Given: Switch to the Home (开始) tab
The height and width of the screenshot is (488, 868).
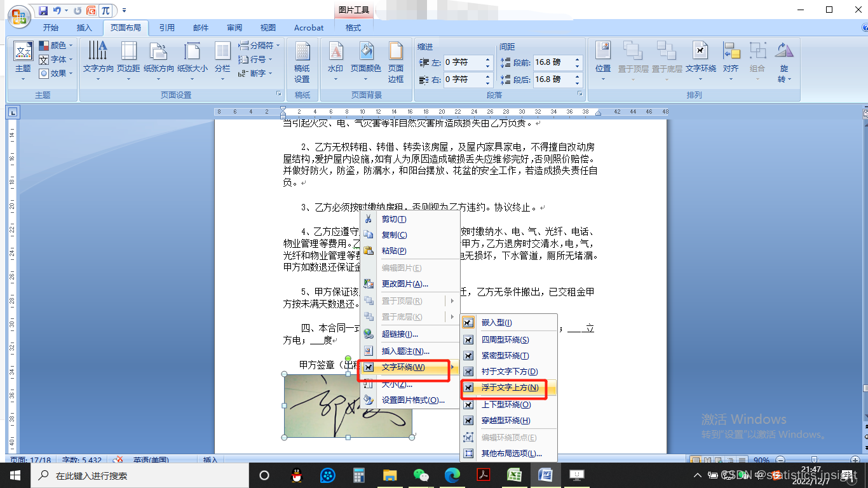Looking at the screenshot, I should point(51,27).
